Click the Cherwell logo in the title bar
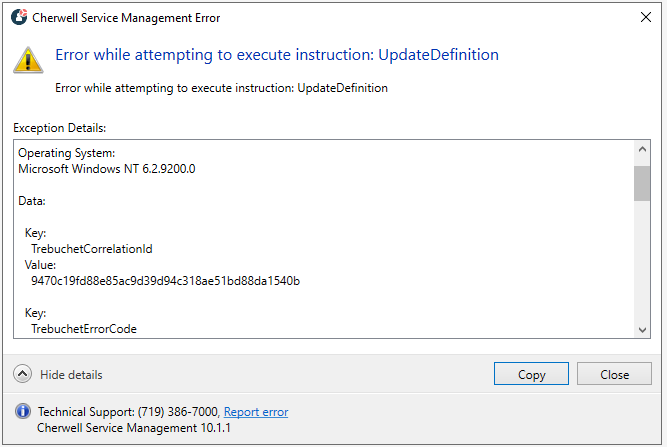The image size is (667, 447). [x=18, y=17]
